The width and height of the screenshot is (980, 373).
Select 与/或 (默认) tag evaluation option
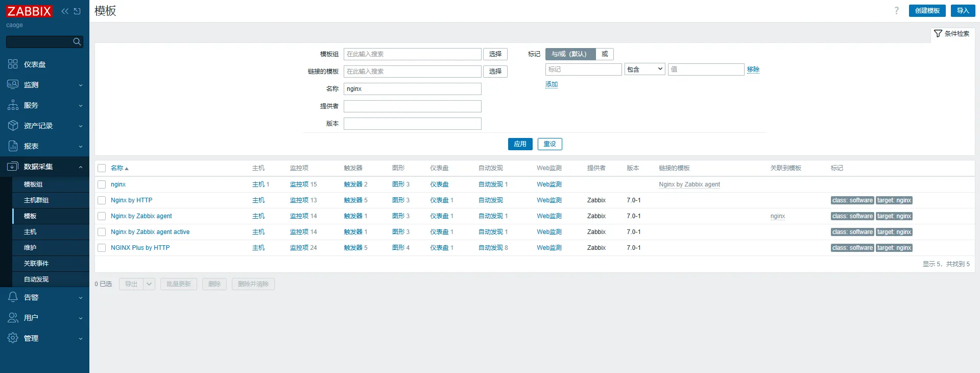point(570,54)
